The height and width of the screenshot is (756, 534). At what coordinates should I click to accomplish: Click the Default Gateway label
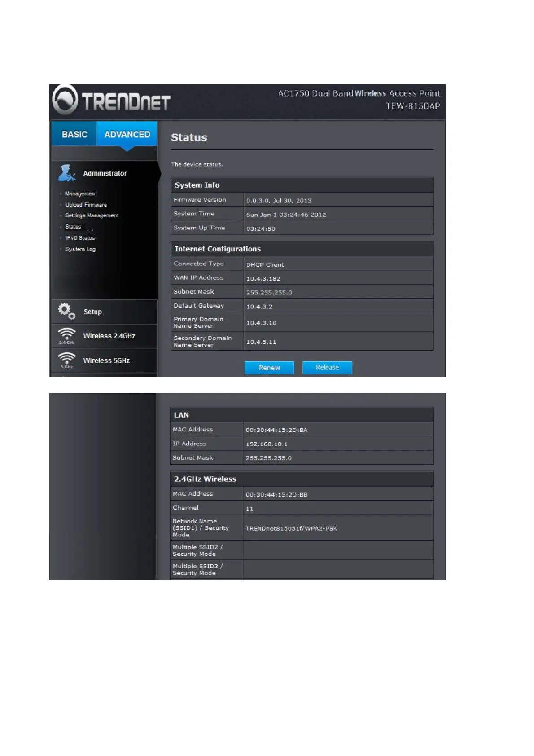pos(199,305)
